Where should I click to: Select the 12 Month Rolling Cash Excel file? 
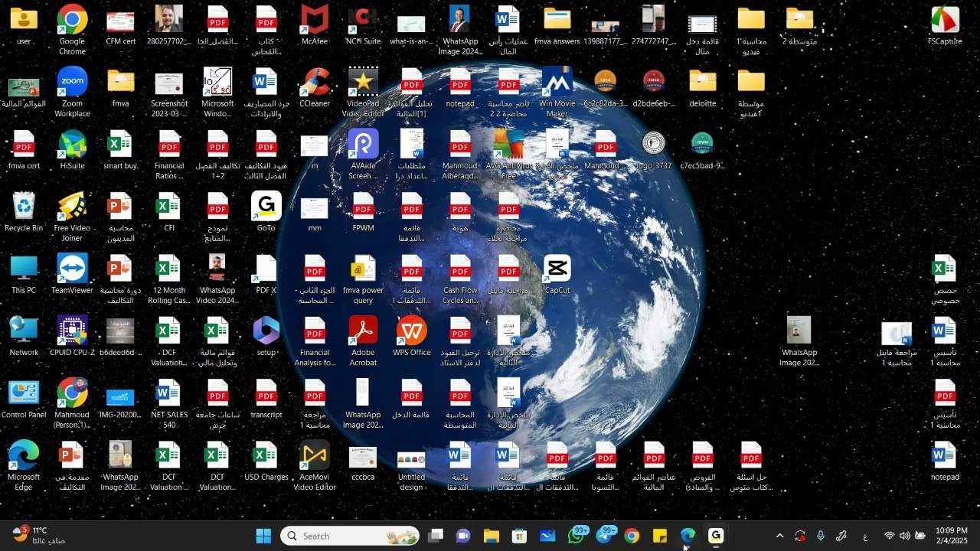tap(169, 279)
